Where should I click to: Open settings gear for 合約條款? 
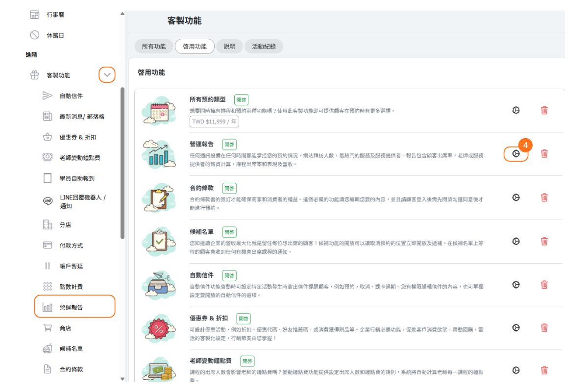pyautogui.click(x=515, y=197)
